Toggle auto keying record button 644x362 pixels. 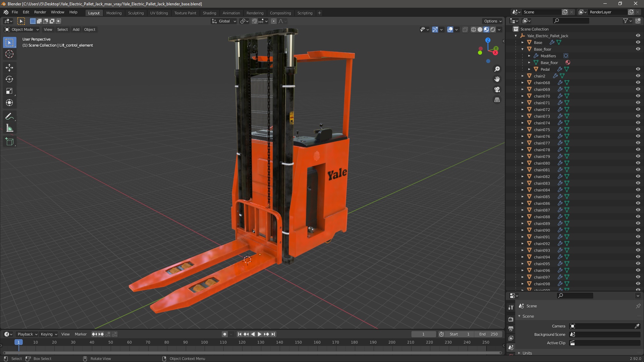click(x=225, y=334)
